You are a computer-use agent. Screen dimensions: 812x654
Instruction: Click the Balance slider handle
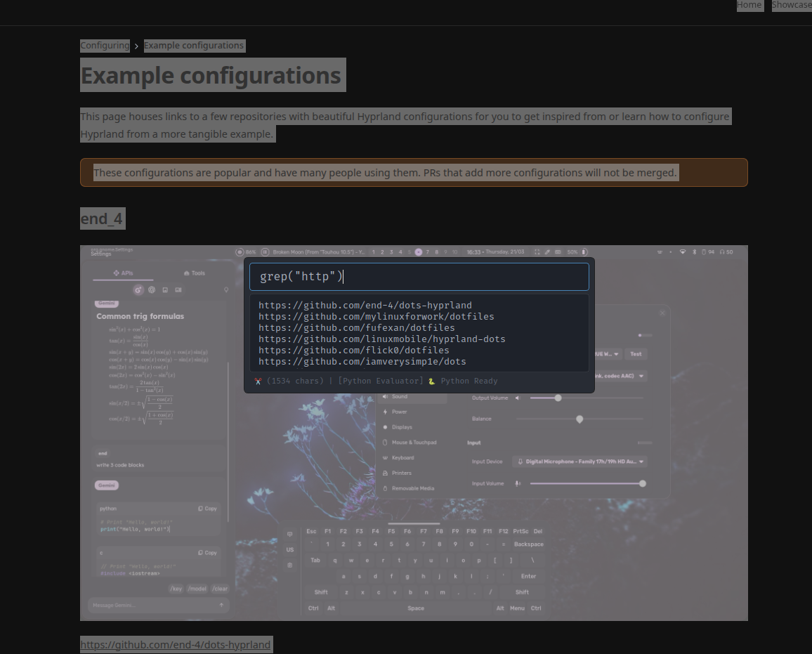[x=579, y=419]
